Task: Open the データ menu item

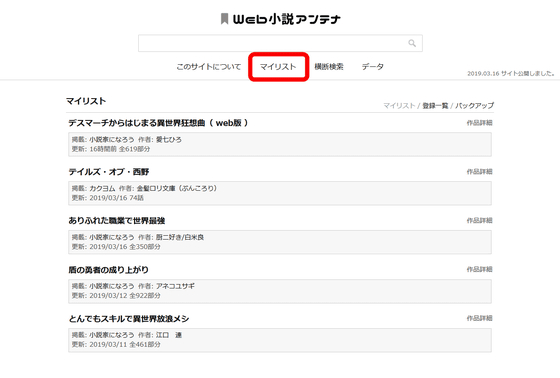Action: [x=372, y=67]
